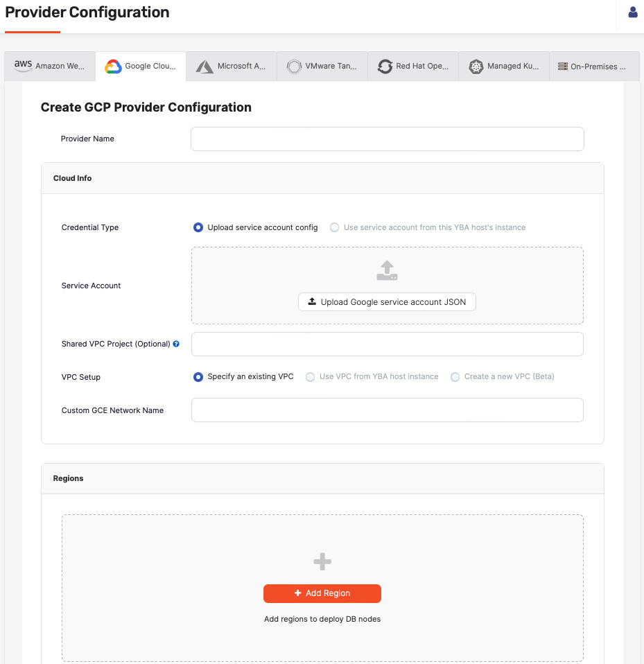Switch to the On-Premises tab
The height and width of the screenshot is (664, 644).
click(593, 66)
